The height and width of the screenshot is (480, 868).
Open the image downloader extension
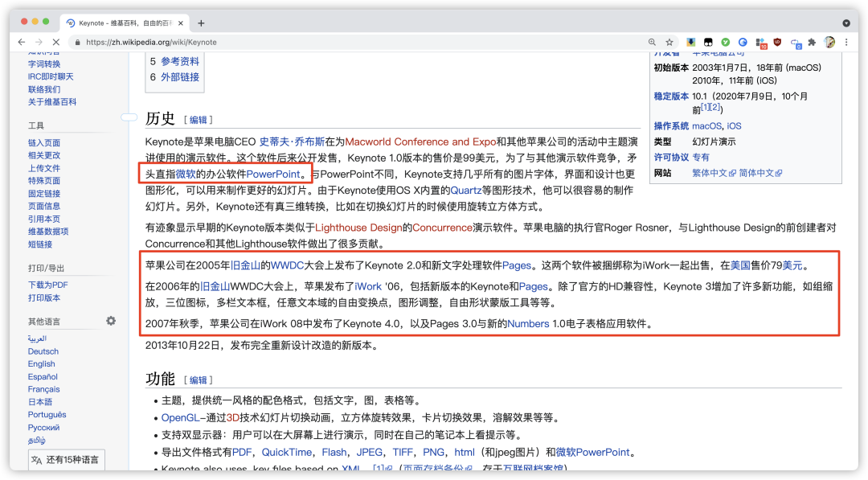point(691,42)
